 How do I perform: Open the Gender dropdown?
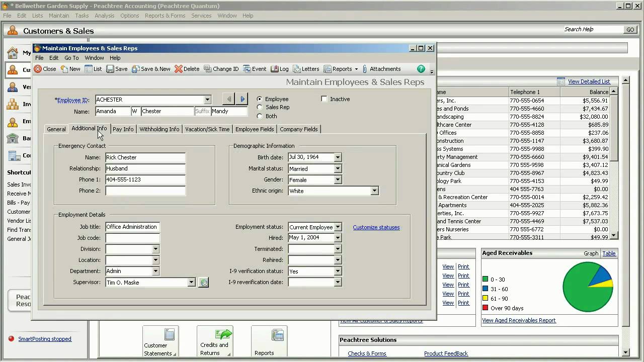click(x=338, y=180)
